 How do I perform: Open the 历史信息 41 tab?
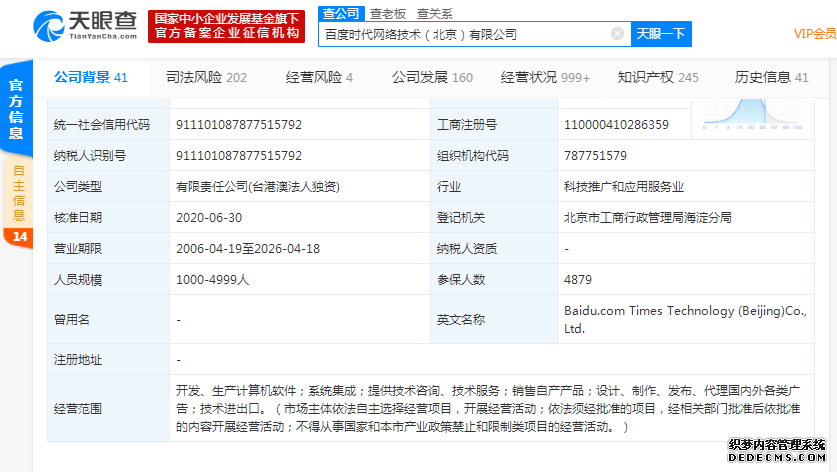[771, 77]
